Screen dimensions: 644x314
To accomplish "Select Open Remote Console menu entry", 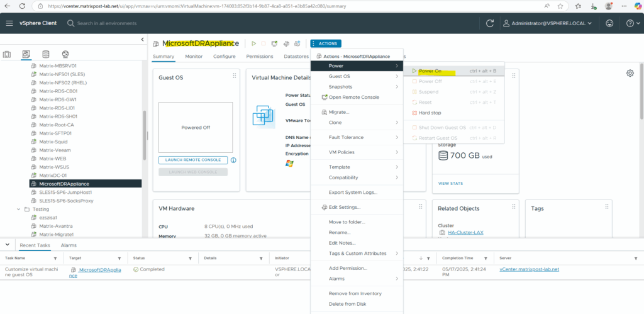I will (x=357, y=98).
